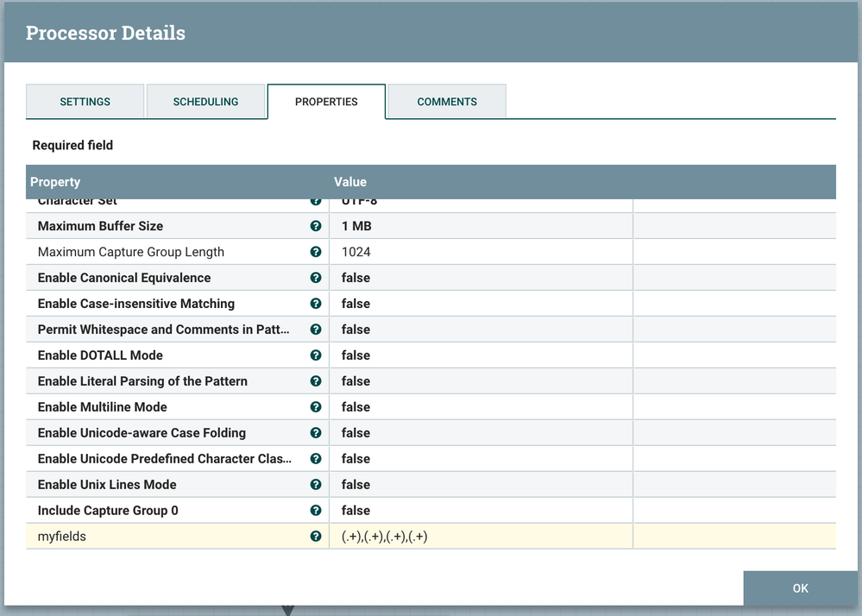Screen dimensions: 862x616
Task: Click the Maximum Buffer Size value 1 MB
Action: [x=356, y=226]
